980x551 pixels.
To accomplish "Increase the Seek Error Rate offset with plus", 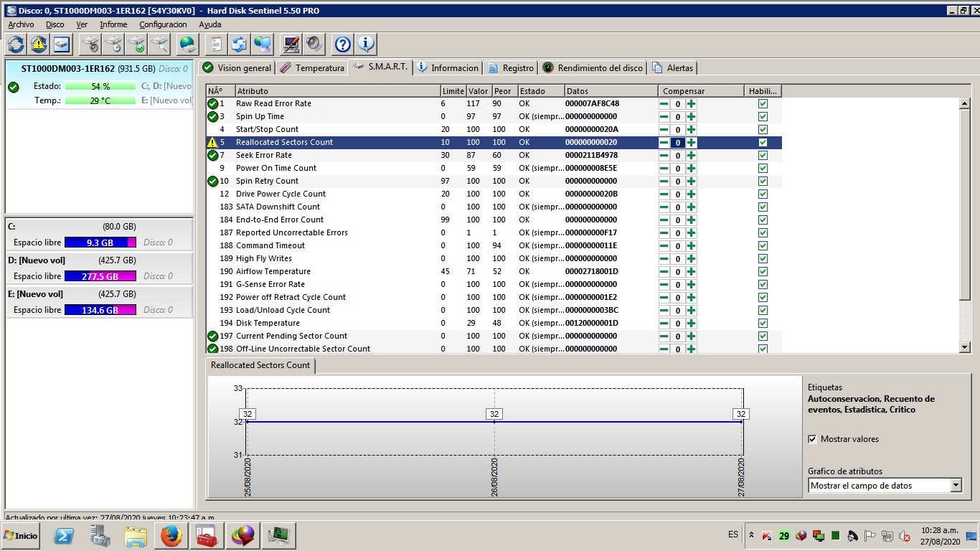I will pos(691,155).
